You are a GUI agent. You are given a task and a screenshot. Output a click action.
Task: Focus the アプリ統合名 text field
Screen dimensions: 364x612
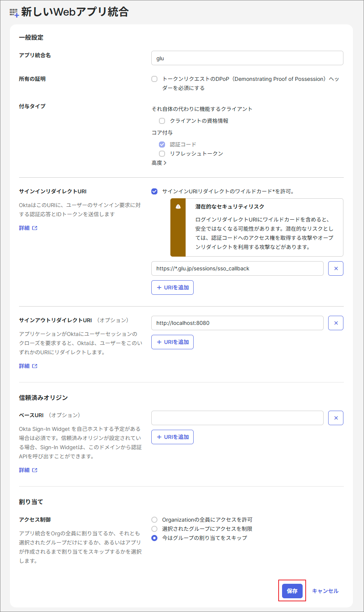click(247, 58)
